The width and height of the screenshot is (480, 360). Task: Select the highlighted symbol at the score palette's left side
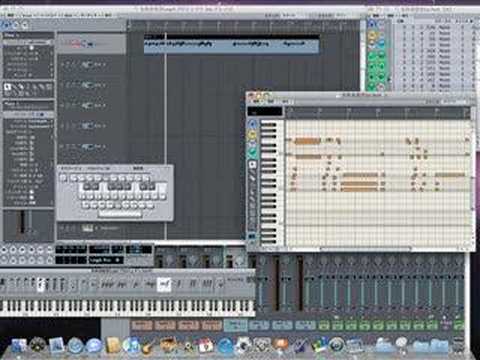[41, 285]
